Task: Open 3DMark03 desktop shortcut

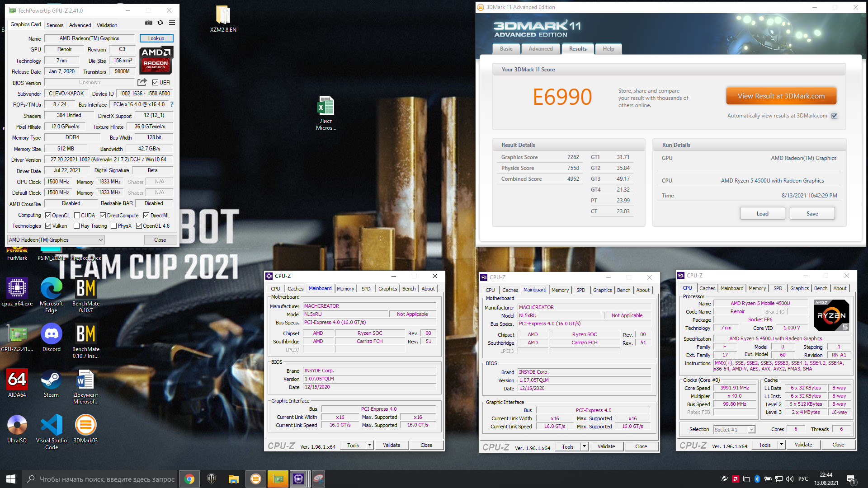Action: click(x=86, y=429)
